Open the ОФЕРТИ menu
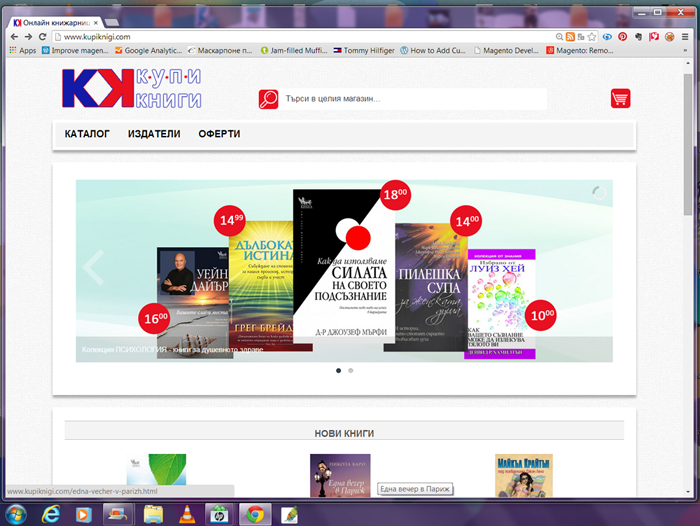The width and height of the screenshot is (700, 526). 219,134
